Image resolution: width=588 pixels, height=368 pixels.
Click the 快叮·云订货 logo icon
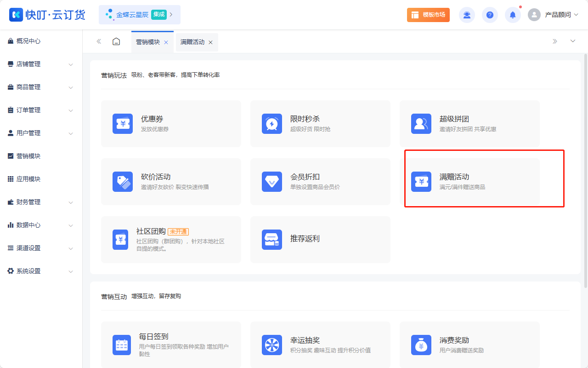coord(16,15)
